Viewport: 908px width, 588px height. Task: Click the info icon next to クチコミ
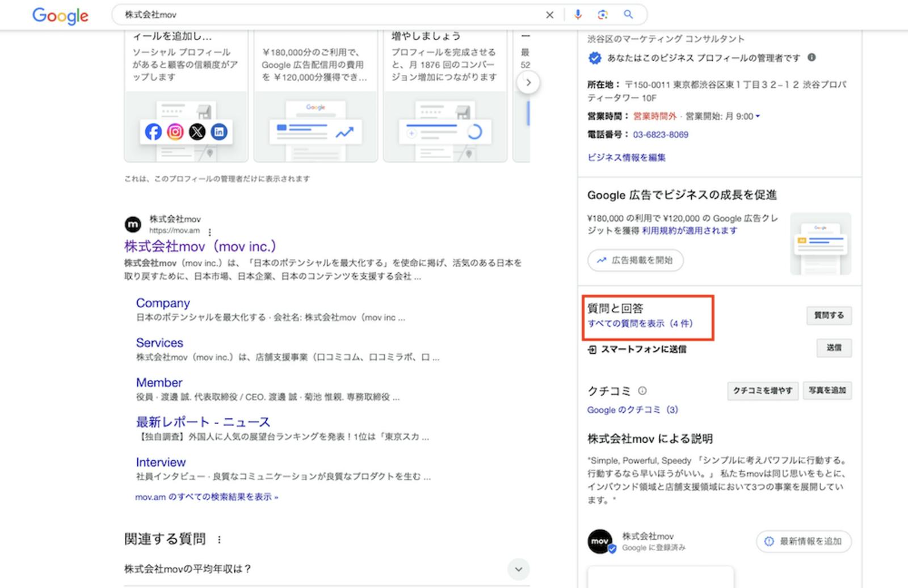(x=642, y=391)
